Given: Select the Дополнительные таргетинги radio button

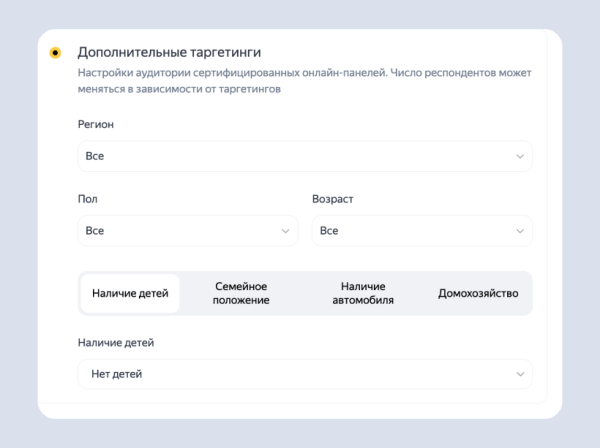Looking at the screenshot, I should click(x=55, y=53).
